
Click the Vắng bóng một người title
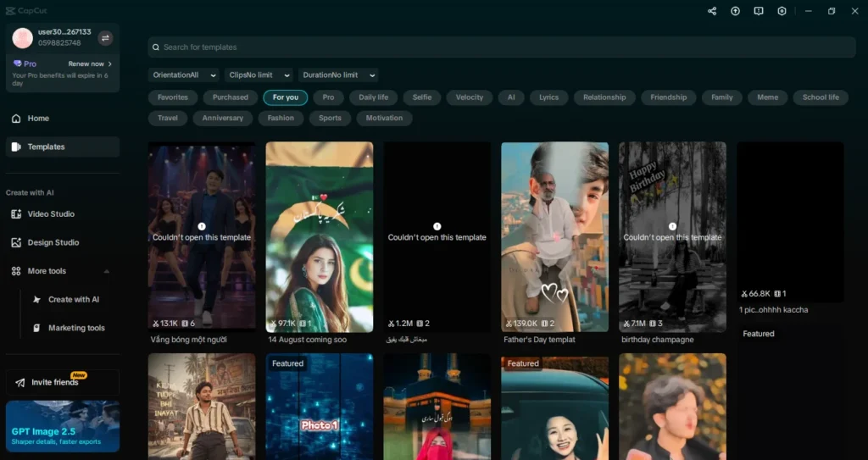point(189,340)
